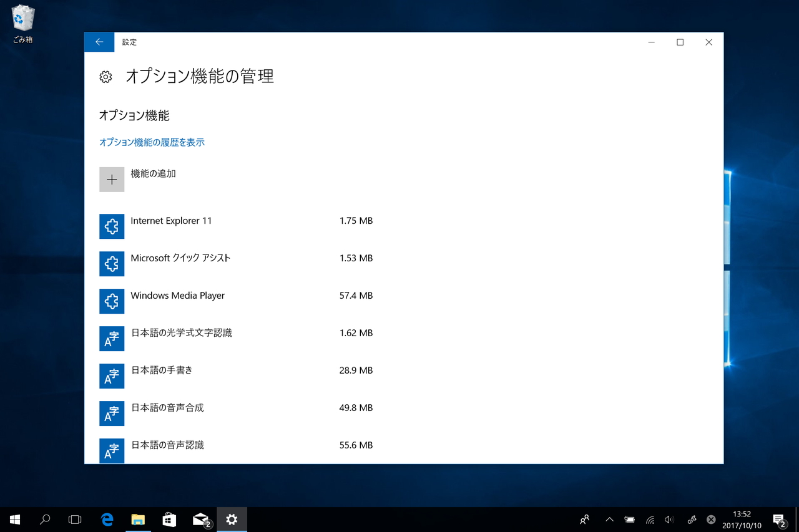Image resolution: width=799 pixels, height=532 pixels.
Task: Click the 日本語の音声認識 language icon
Action: (x=112, y=451)
